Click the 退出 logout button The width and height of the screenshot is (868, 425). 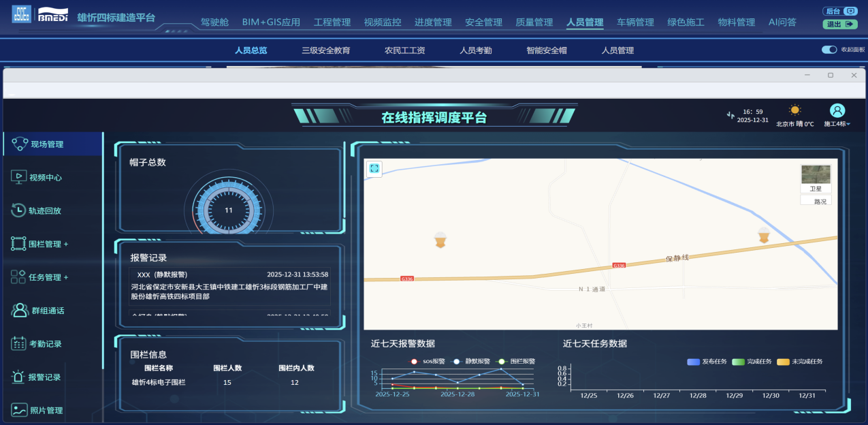(840, 24)
